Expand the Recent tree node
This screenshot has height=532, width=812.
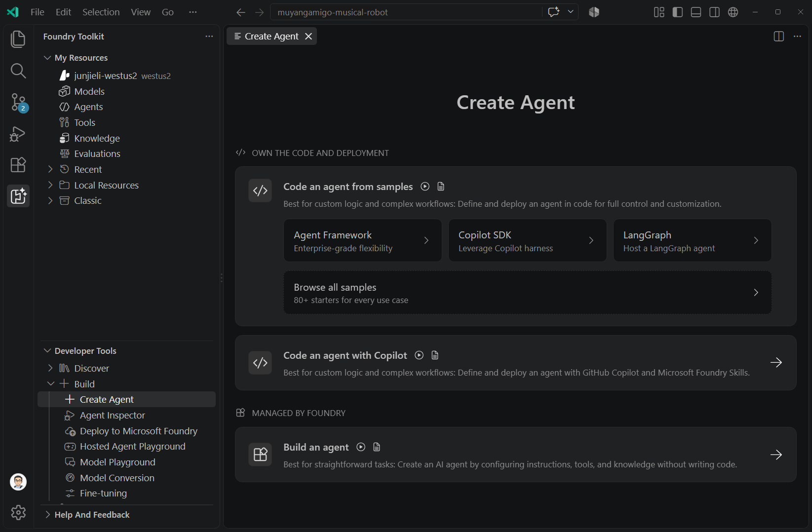click(50, 169)
